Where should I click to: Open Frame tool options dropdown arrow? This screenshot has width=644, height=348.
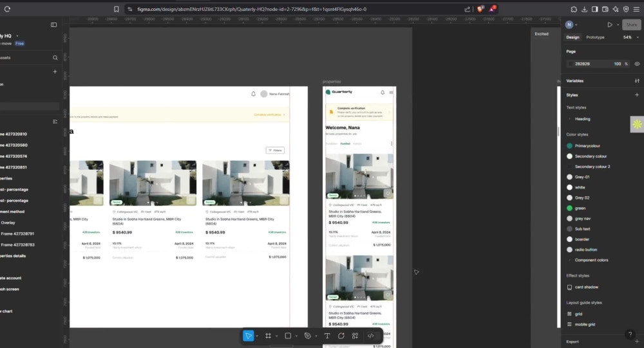tap(276, 336)
